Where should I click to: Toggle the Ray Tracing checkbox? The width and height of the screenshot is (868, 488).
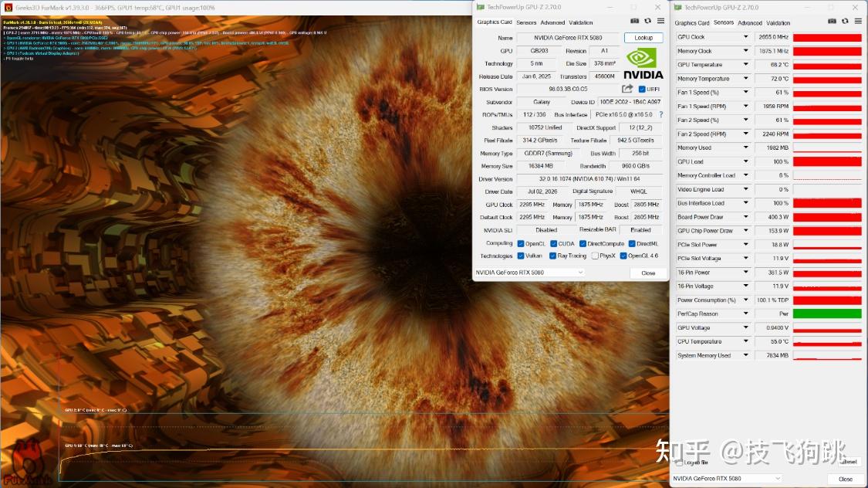pos(552,256)
